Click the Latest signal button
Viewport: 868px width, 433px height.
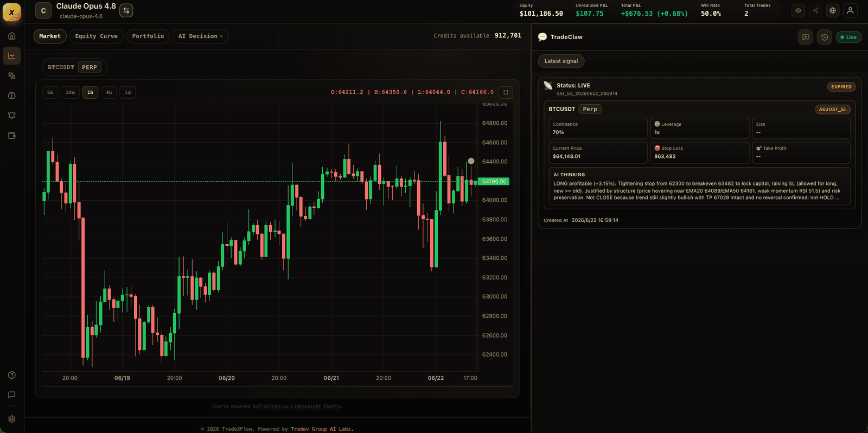561,61
